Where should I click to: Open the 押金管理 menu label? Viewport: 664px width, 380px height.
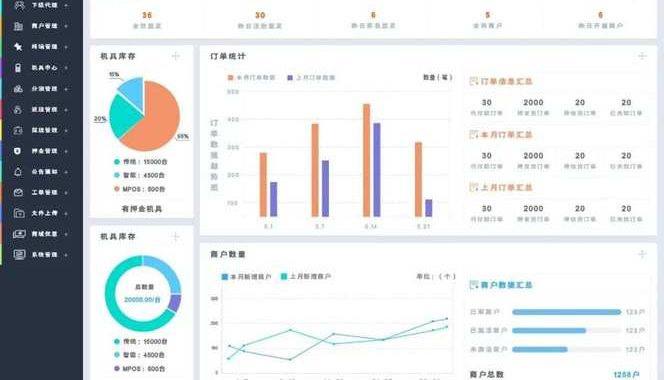coord(44,151)
